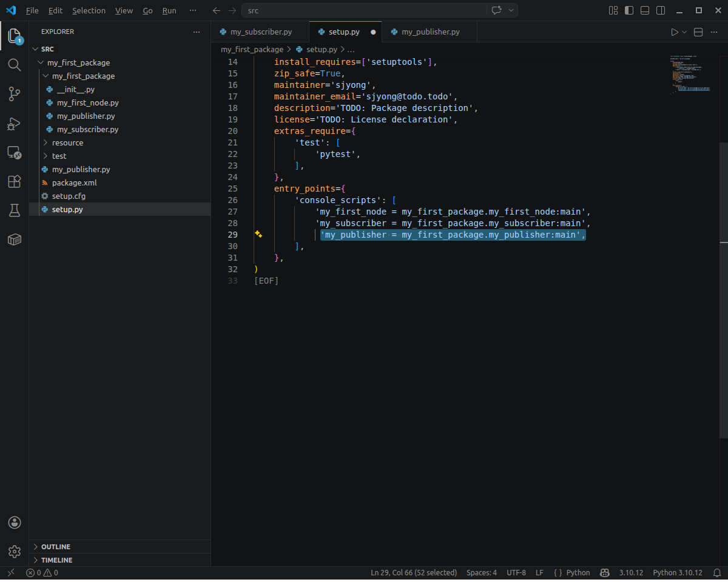The height and width of the screenshot is (585, 728).
Task: Close setup.py tab via unsaved dot
Action: click(372, 32)
